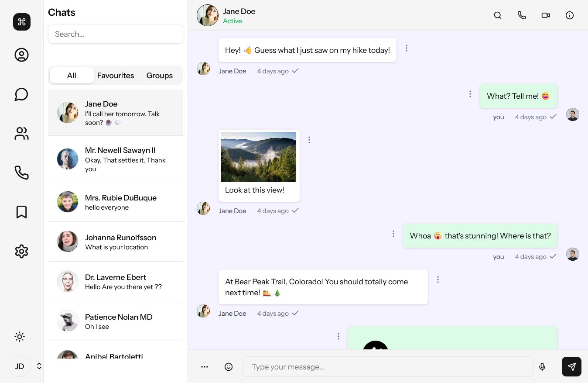The width and height of the screenshot is (588, 383).
Task: Open options for the Bear Peak Trail message
Action: pyautogui.click(x=438, y=279)
